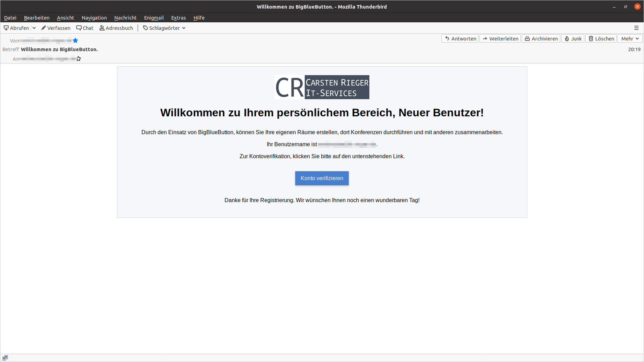Reply using the Antworten button
The height and width of the screenshot is (362, 644).
(460, 39)
